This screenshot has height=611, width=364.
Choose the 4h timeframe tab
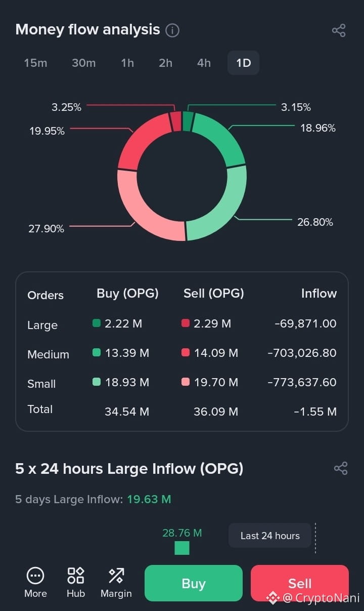(204, 63)
